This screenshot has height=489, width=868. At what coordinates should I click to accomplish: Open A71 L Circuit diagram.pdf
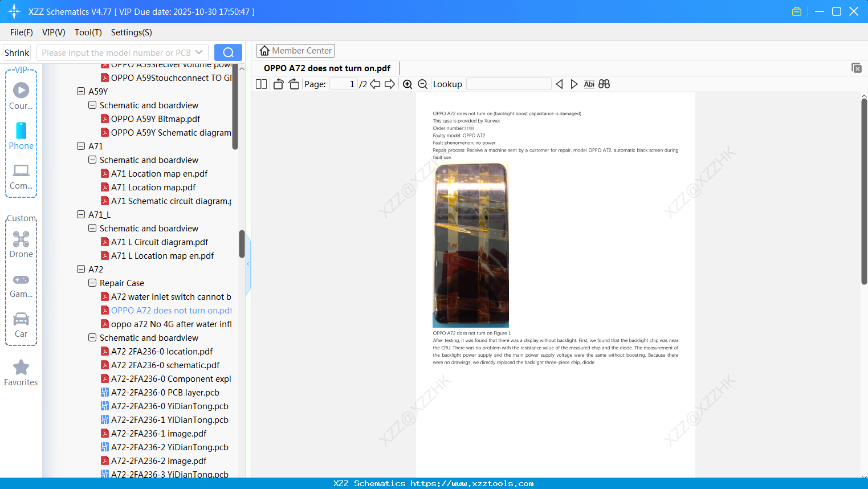[x=160, y=242]
